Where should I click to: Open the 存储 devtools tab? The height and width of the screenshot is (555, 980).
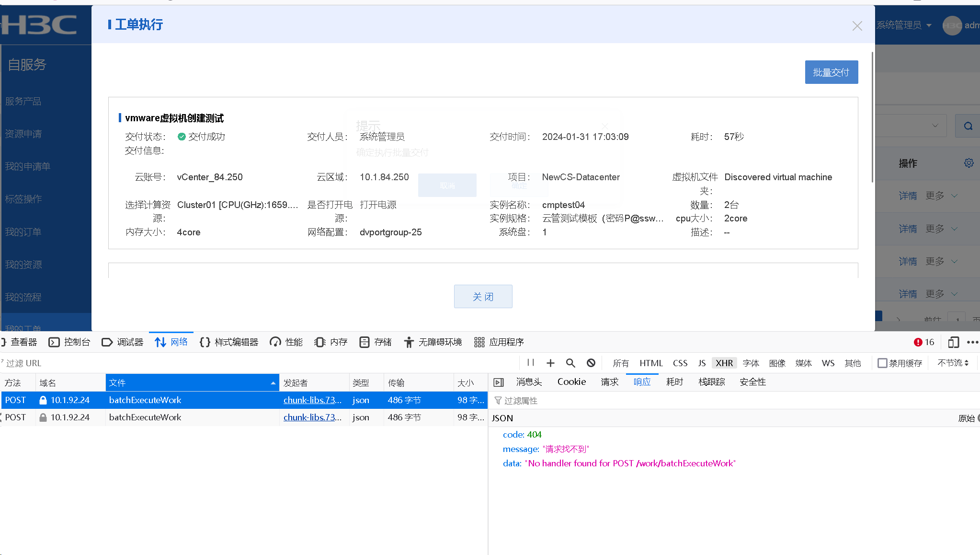tap(376, 342)
